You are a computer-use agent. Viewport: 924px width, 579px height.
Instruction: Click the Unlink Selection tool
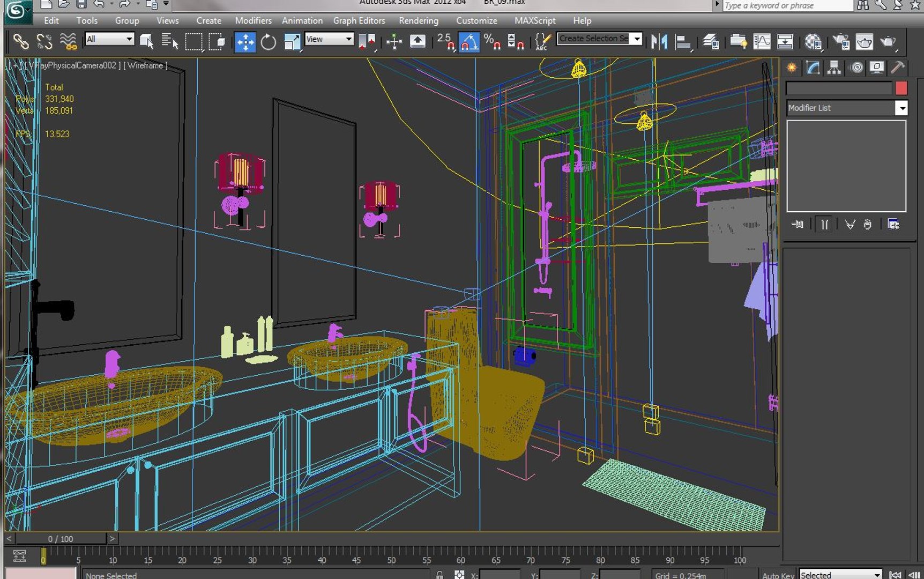[x=44, y=41]
